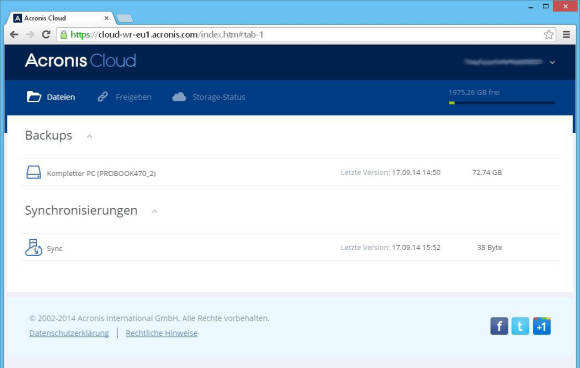Switch to the Freigeben tab

click(x=124, y=97)
